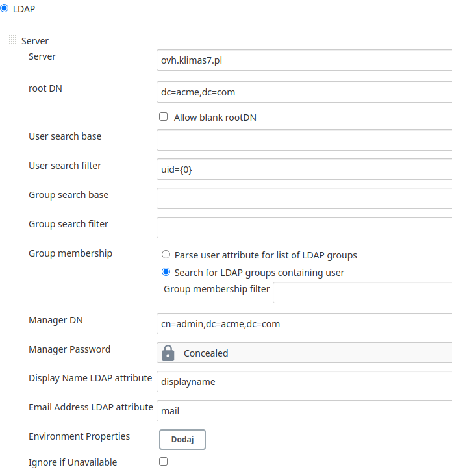Click the Concealed Manager Password field

[x=304, y=353]
